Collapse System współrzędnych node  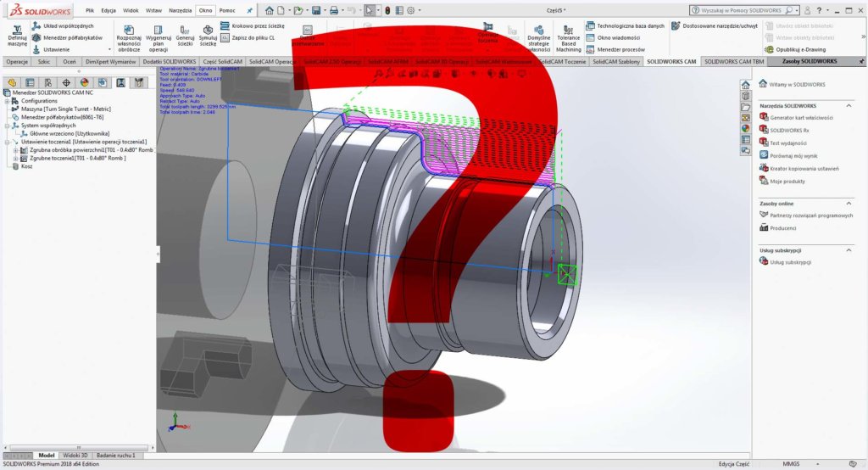point(7,126)
